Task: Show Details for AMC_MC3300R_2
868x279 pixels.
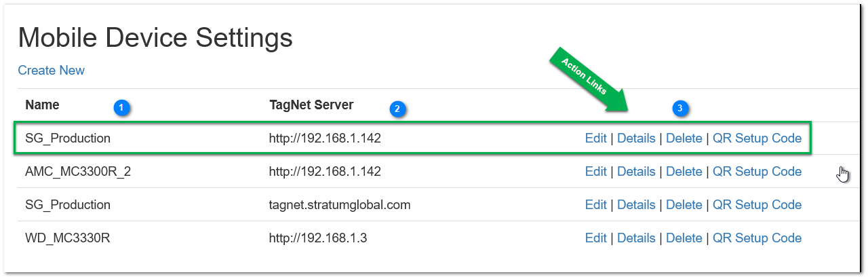Action: [636, 172]
